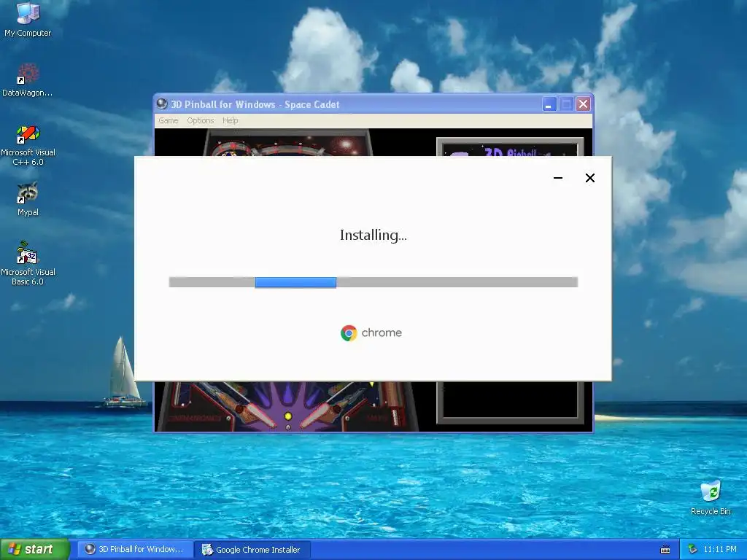The height and width of the screenshot is (560, 747).
Task: Click the 3D Pinball title bar ball icon
Action: pyautogui.click(x=162, y=104)
